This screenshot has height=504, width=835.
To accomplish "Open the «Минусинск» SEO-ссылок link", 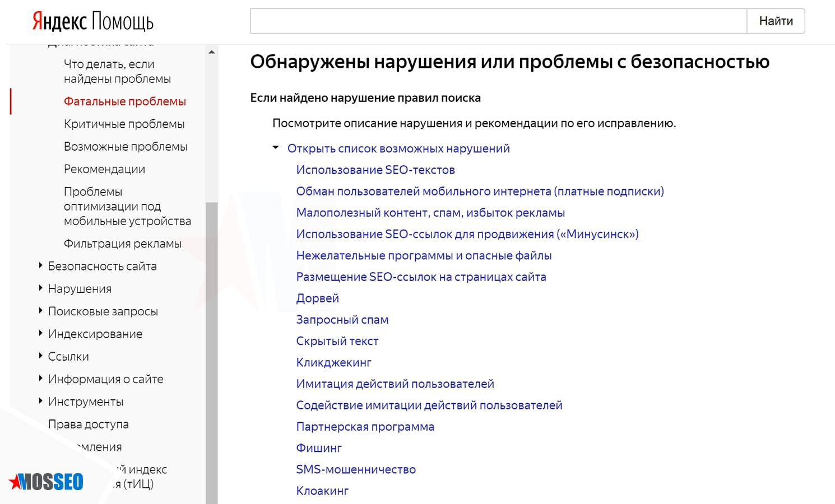I will tap(467, 234).
